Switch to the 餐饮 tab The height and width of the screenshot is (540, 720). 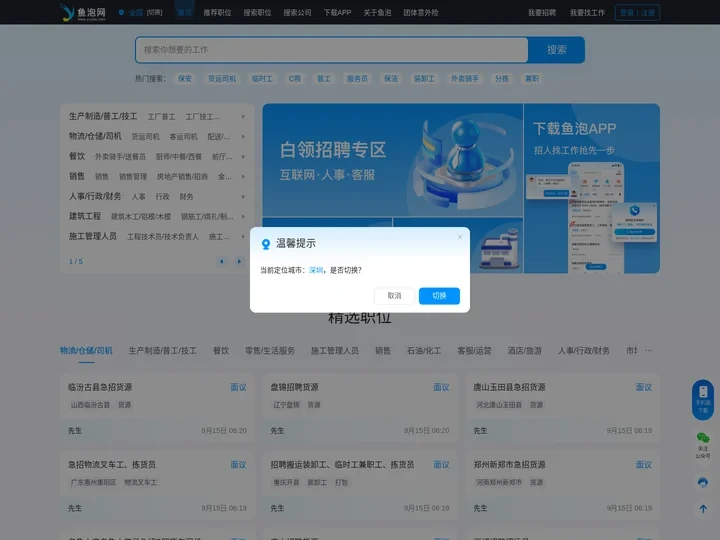(221, 351)
